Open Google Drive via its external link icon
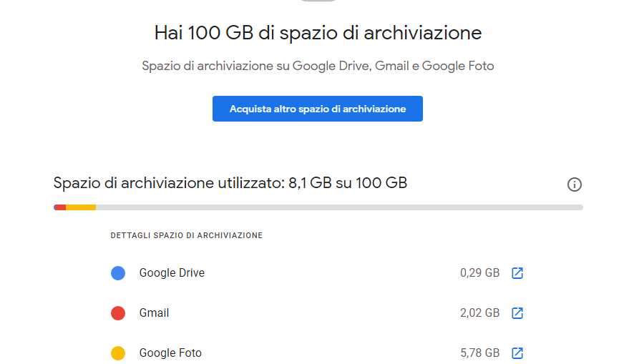The image size is (624, 364). pyautogui.click(x=517, y=273)
